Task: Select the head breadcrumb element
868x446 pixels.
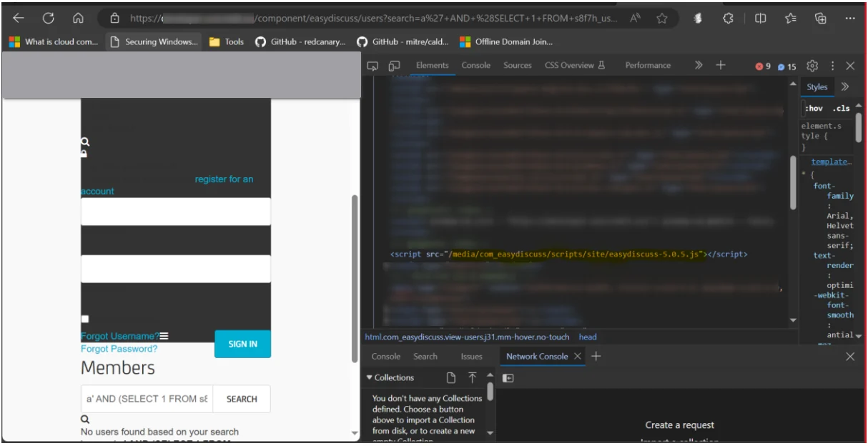Action: coord(588,337)
